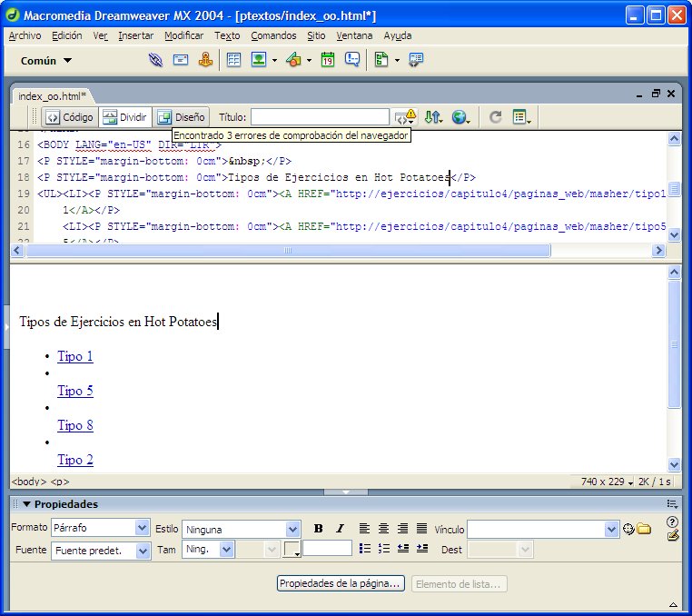Click the Insert Date calendar icon
The width and height of the screenshot is (692, 616).
point(327,61)
